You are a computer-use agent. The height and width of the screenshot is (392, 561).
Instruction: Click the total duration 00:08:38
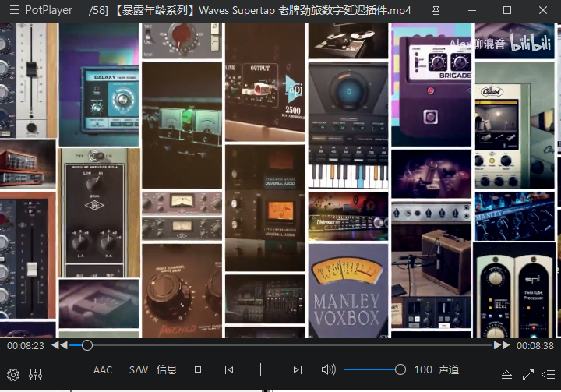pyautogui.click(x=535, y=346)
